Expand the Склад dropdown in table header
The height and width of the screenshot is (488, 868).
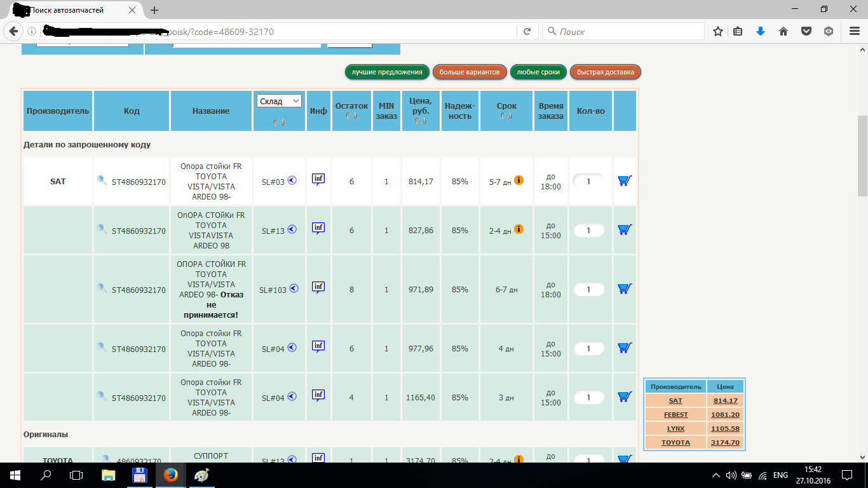tap(279, 101)
